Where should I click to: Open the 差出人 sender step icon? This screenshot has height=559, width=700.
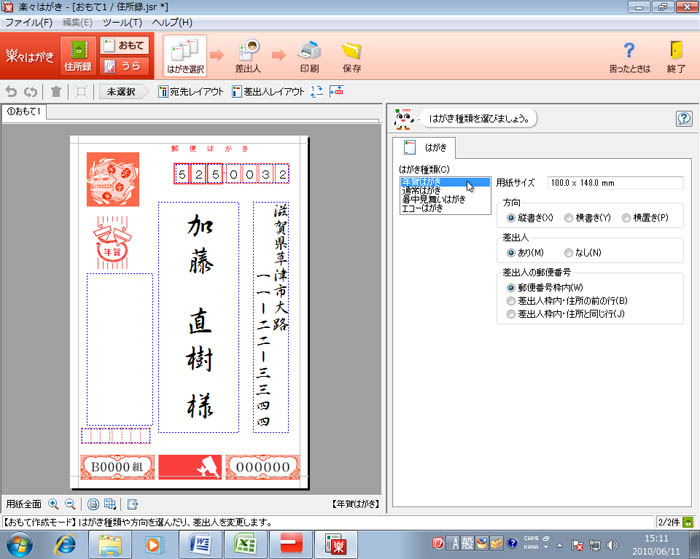point(250,55)
